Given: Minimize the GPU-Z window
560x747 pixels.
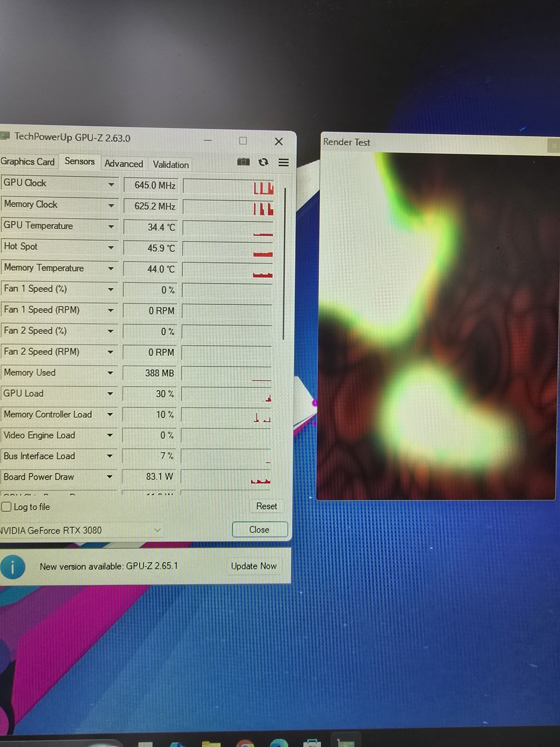Looking at the screenshot, I should click(208, 140).
